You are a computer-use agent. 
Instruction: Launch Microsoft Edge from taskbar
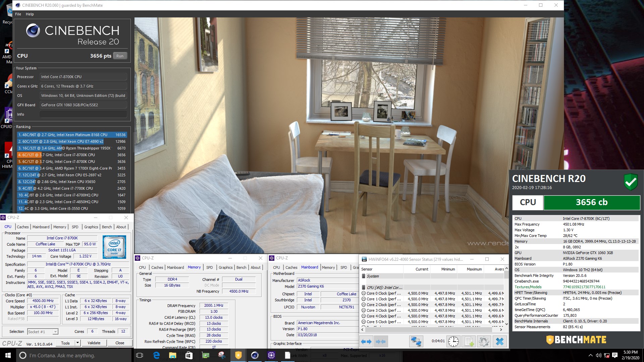pos(156,355)
